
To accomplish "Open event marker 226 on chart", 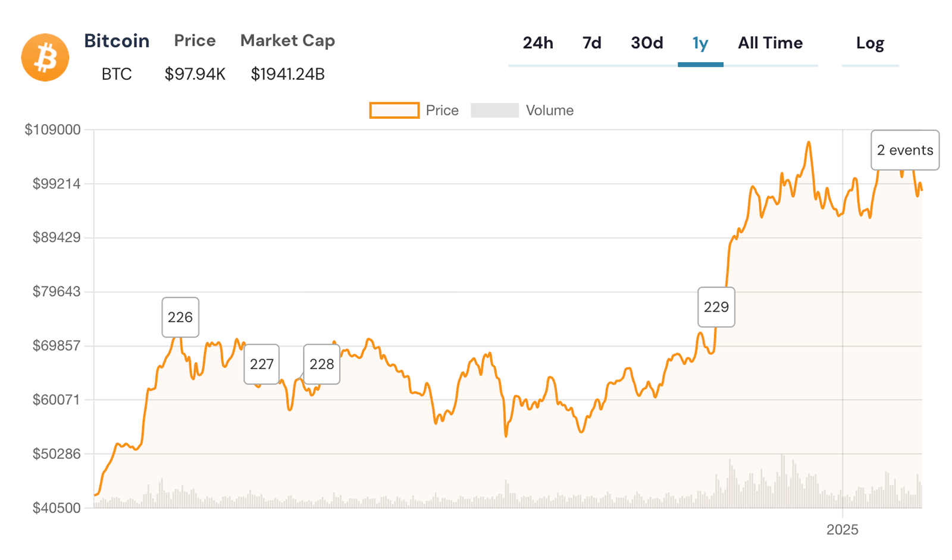I will 180,317.
